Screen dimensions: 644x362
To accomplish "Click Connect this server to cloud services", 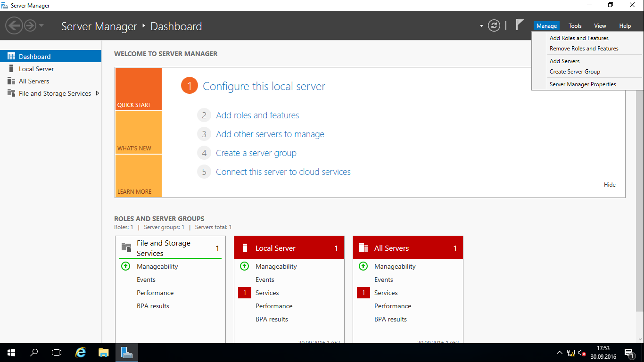I will pyautogui.click(x=283, y=172).
